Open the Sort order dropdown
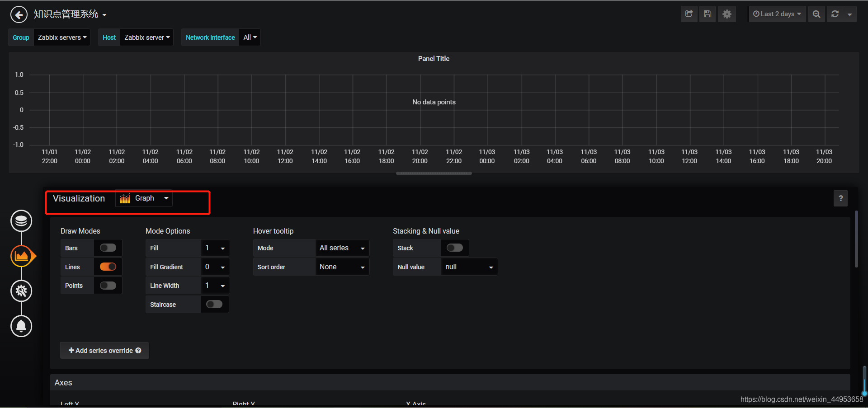Image resolution: width=868 pixels, height=408 pixels. pos(342,267)
